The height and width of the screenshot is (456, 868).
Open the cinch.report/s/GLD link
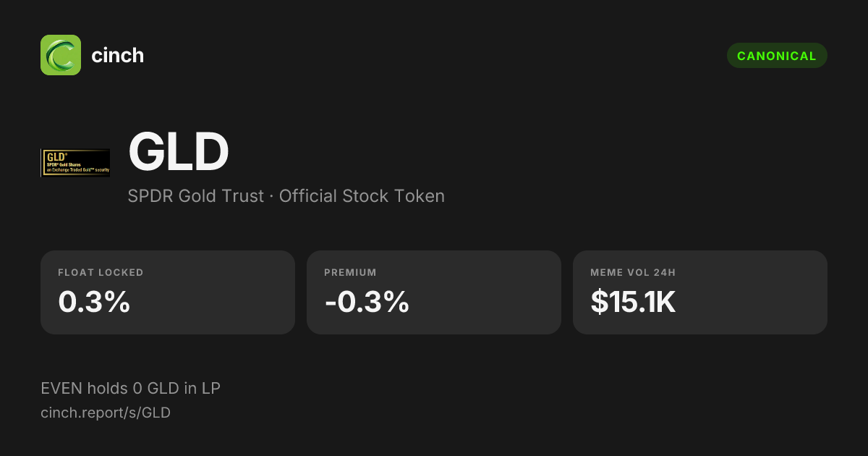[106, 413]
